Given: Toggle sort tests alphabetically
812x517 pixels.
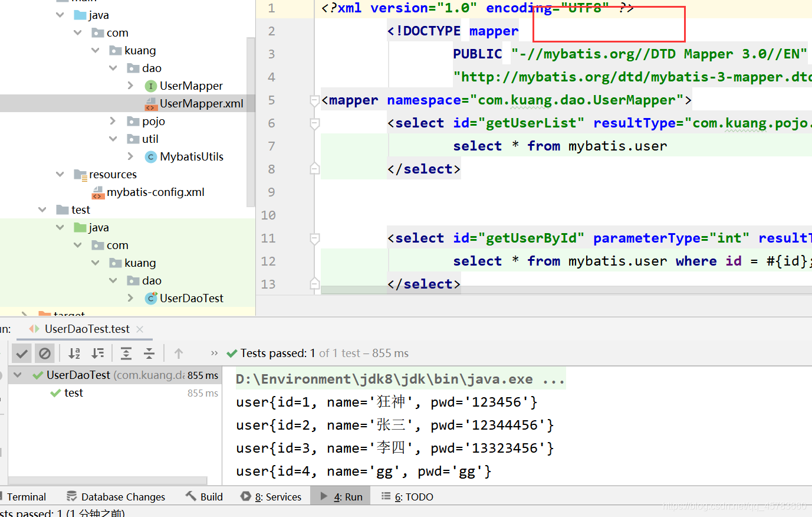Looking at the screenshot, I should coord(74,354).
